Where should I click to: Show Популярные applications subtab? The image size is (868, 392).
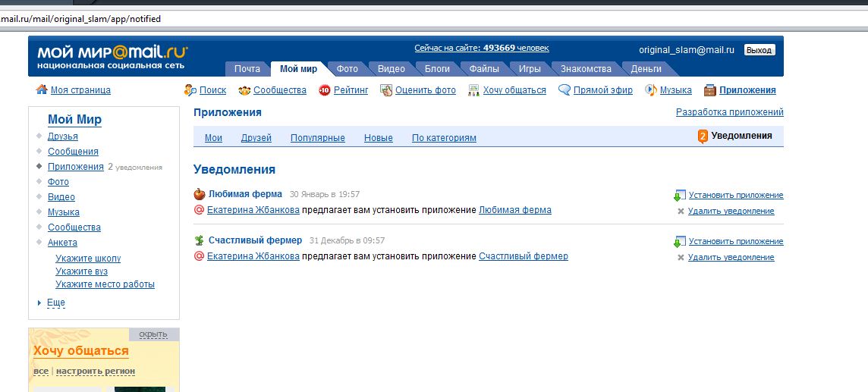[318, 138]
